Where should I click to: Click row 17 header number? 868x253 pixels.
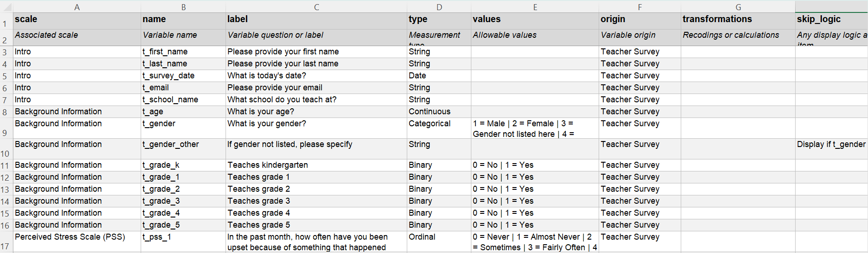(5, 246)
